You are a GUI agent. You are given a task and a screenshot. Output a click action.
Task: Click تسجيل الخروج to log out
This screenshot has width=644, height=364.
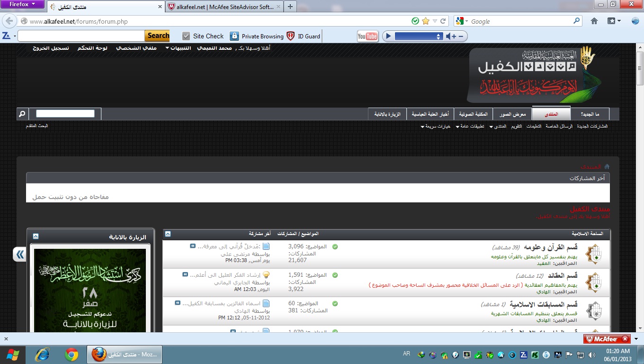pos(51,48)
